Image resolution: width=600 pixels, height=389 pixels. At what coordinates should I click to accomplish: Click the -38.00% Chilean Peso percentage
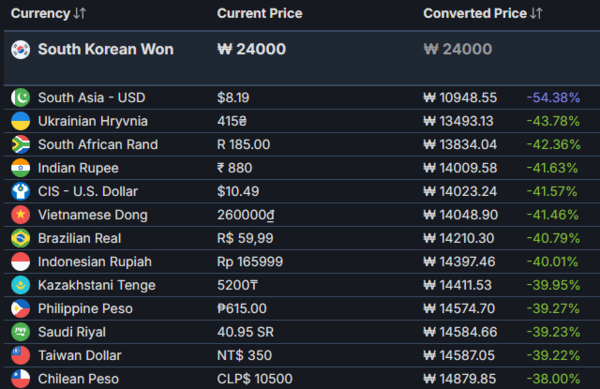pyautogui.click(x=553, y=379)
